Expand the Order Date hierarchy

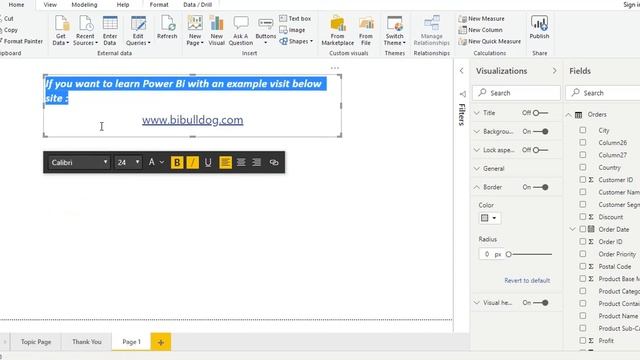(573, 229)
